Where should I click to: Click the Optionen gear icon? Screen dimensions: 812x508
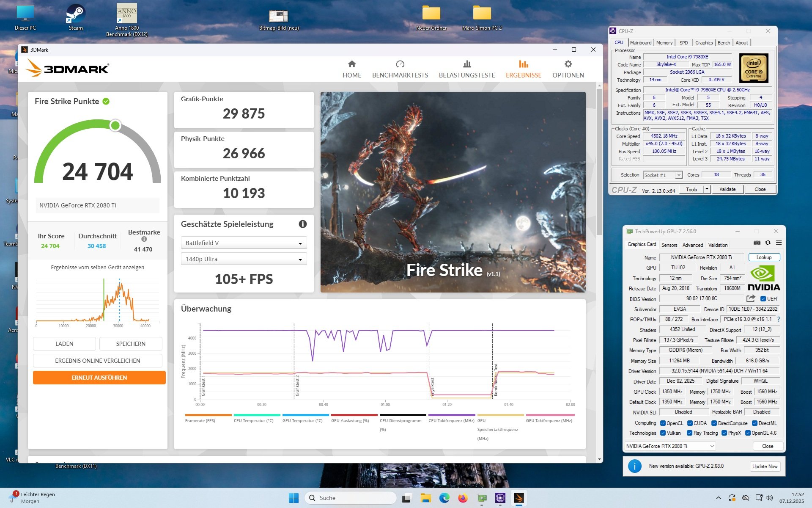pyautogui.click(x=568, y=64)
